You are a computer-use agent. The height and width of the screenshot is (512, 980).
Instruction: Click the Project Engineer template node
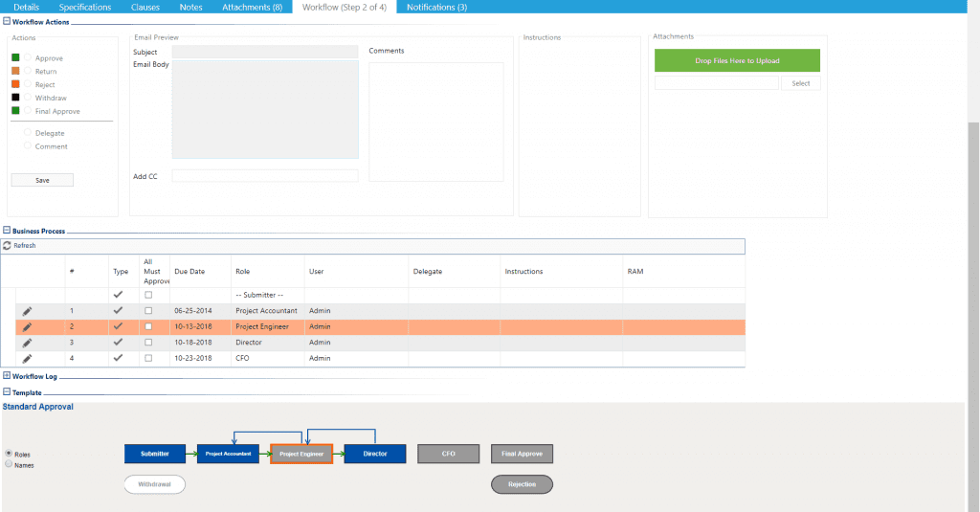point(301,454)
